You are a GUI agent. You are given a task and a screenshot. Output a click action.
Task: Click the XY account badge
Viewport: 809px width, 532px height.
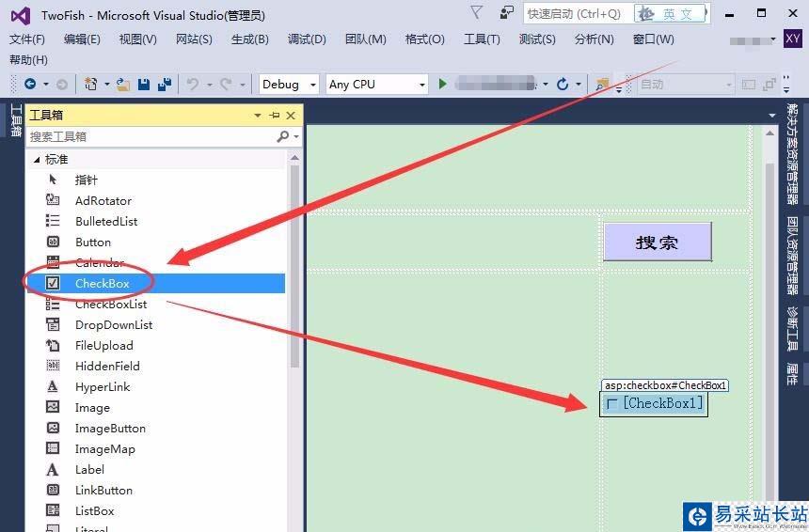792,39
